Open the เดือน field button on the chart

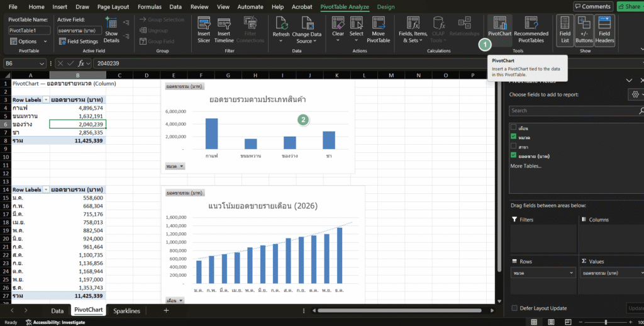click(175, 301)
